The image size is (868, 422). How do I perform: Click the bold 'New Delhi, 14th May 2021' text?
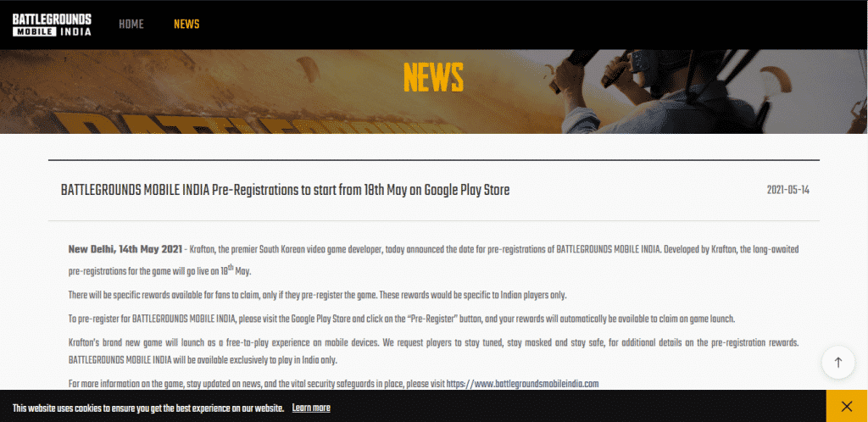point(125,249)
